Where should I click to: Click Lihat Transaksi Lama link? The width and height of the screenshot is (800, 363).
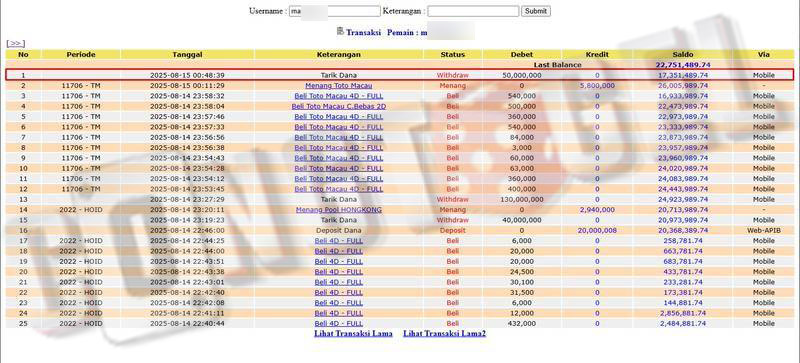click(x=353, y=333)
